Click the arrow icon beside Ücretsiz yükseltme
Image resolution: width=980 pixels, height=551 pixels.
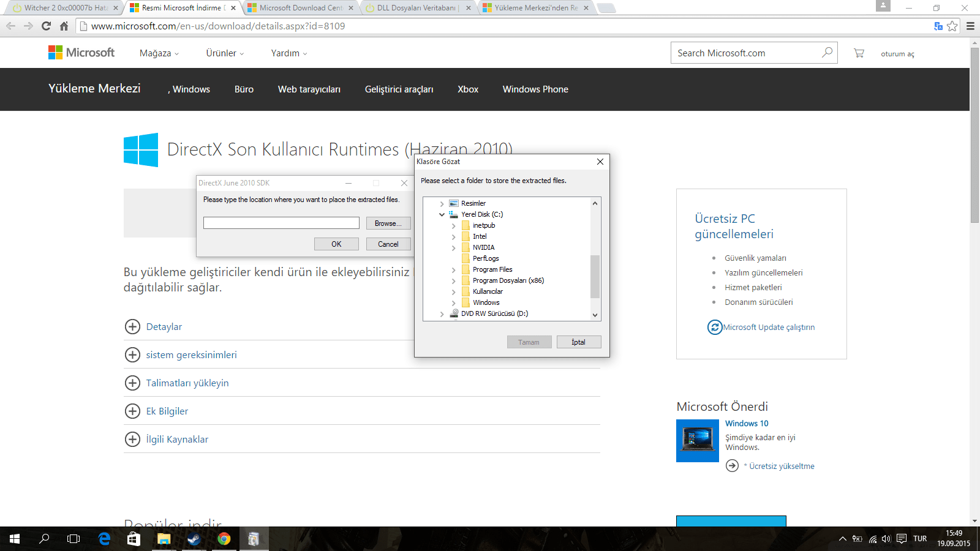pos(732,466)
